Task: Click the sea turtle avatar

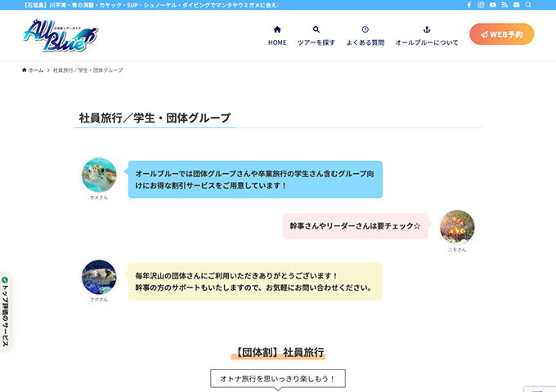Action: (x=99, y=175)
